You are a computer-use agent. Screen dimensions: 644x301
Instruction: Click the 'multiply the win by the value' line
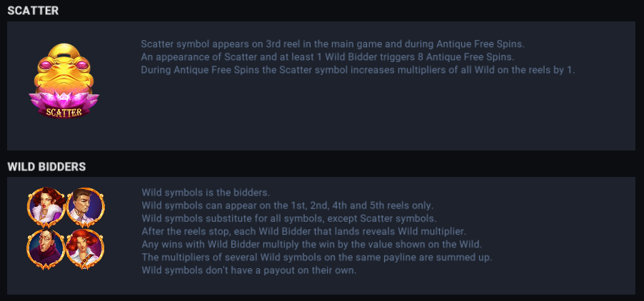(x=306, y=244)
